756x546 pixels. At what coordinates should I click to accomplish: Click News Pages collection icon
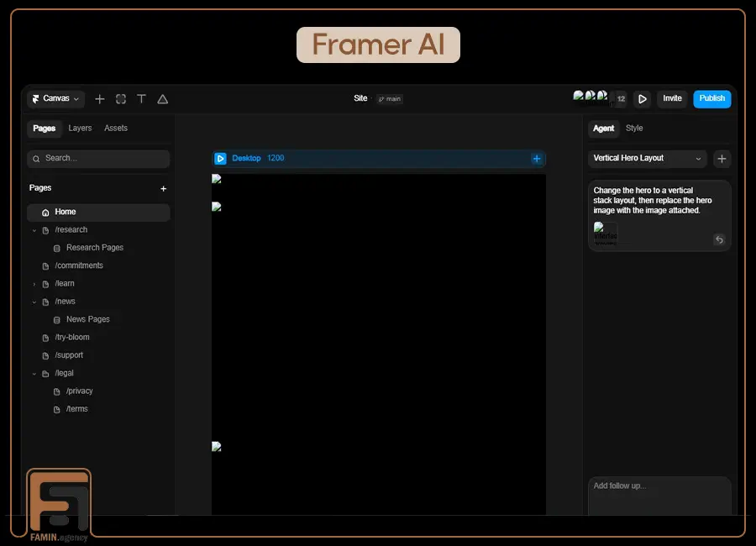tap(57, 320)
